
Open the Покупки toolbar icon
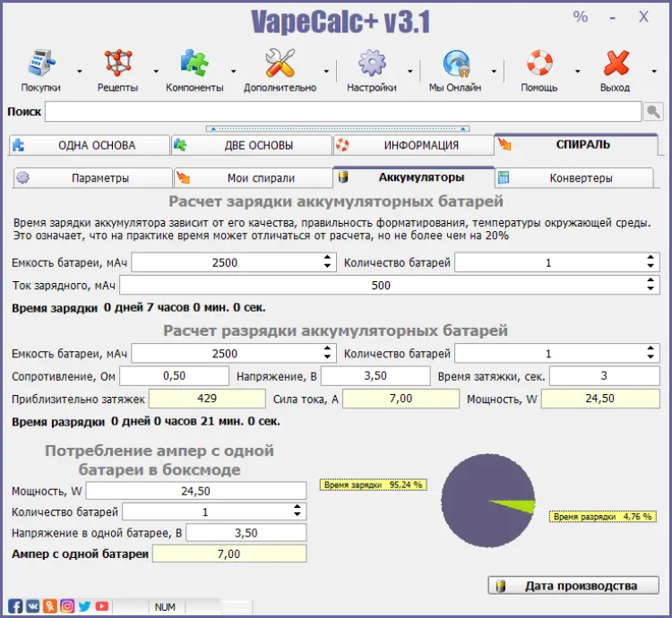[x=40, y=65]
